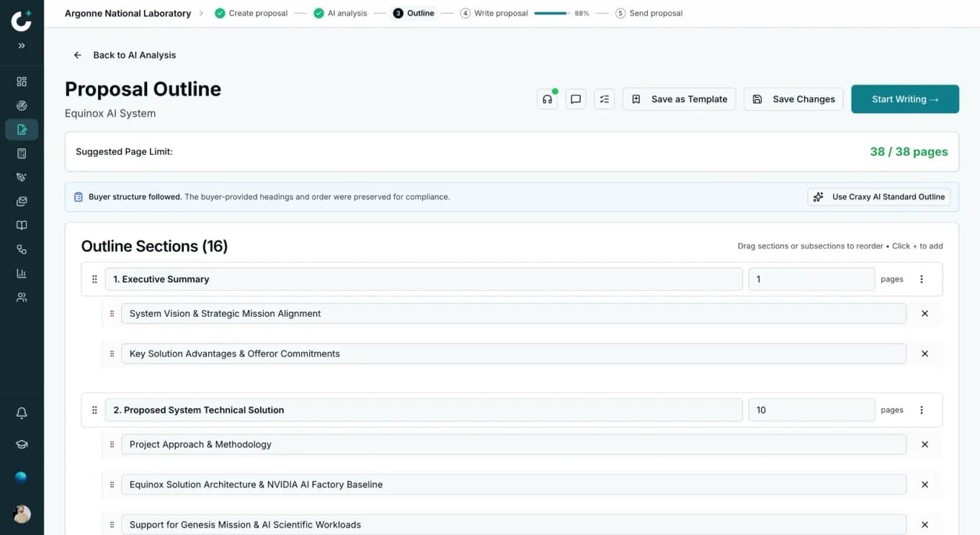The height and width of the screenshot is (535, 980).
Task: Click drag handle of Proposed System Technical Solution
Action: click(x=94, y=410)
